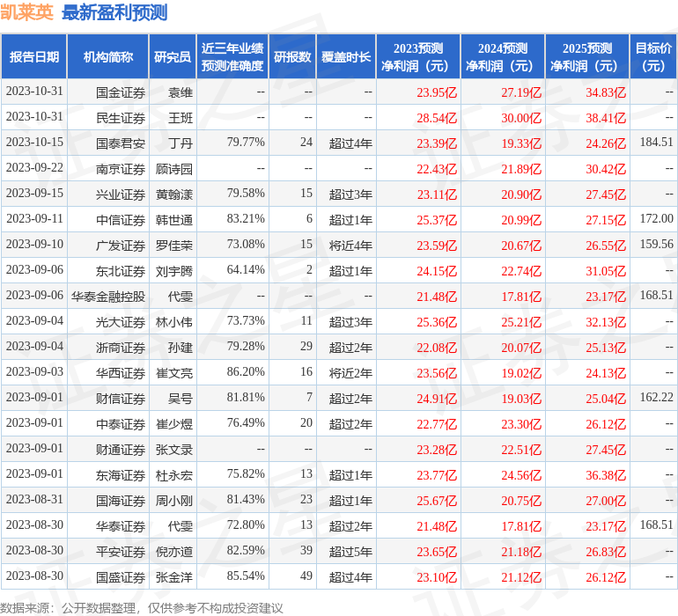Select the 华泰金融控股 institution cell
Image resolution: width=678 pixels, height=616 pixels.
(x=108, y=297)
